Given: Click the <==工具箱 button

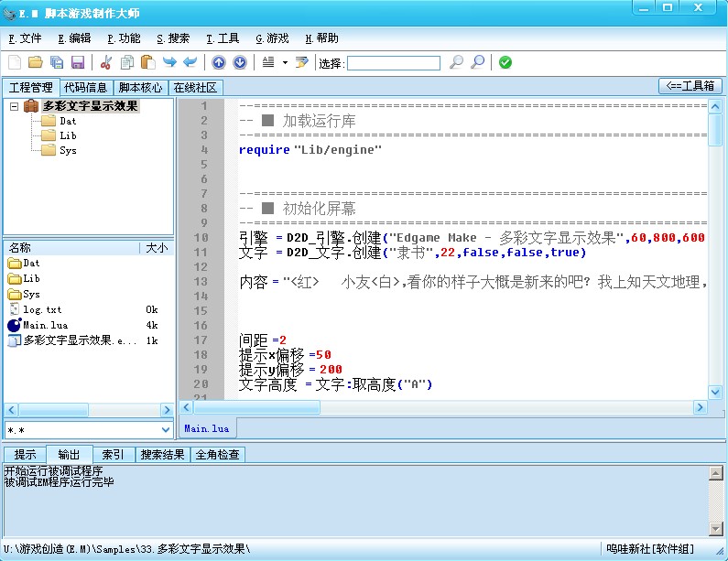Looking at the screenshot, I should click(690, 86).
